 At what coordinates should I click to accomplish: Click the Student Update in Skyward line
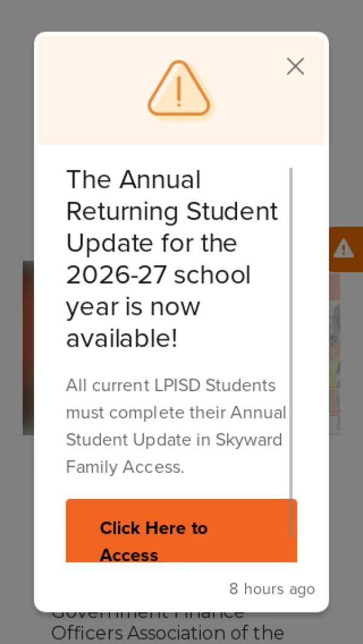coord(174,440)
